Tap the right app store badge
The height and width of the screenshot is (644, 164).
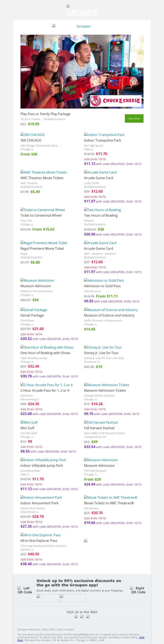point(73,598)
